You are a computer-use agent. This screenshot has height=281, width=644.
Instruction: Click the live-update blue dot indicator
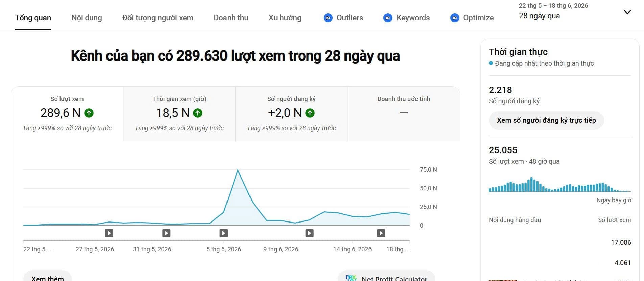[x=491, y=63]
